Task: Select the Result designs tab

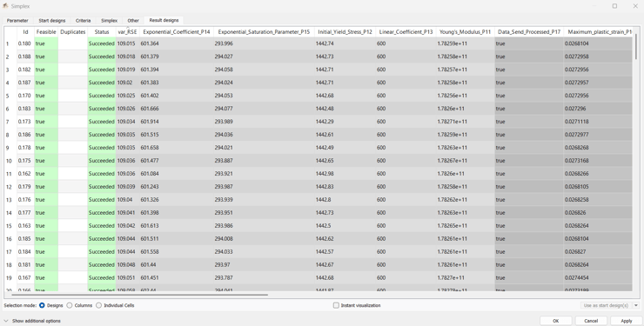Action: pos(164,20)
